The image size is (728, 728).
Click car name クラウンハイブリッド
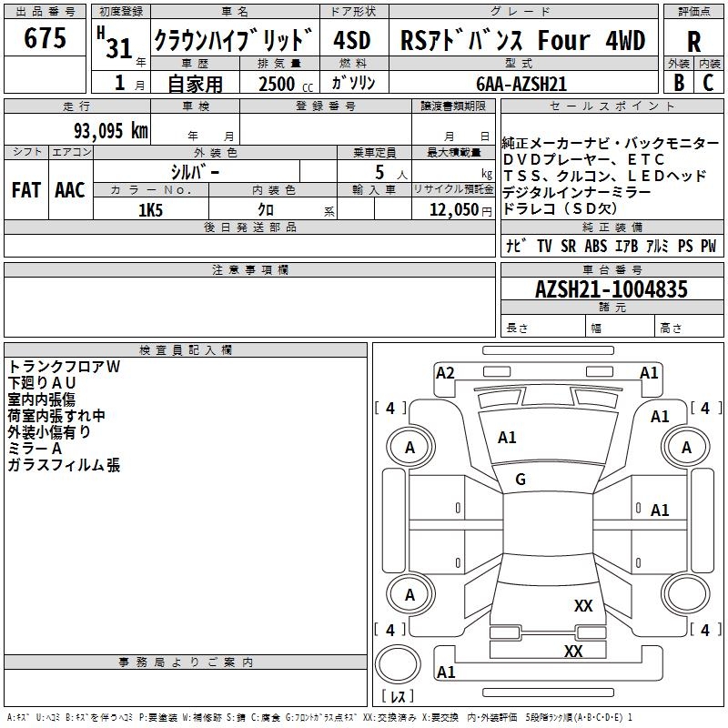(234, 39)
